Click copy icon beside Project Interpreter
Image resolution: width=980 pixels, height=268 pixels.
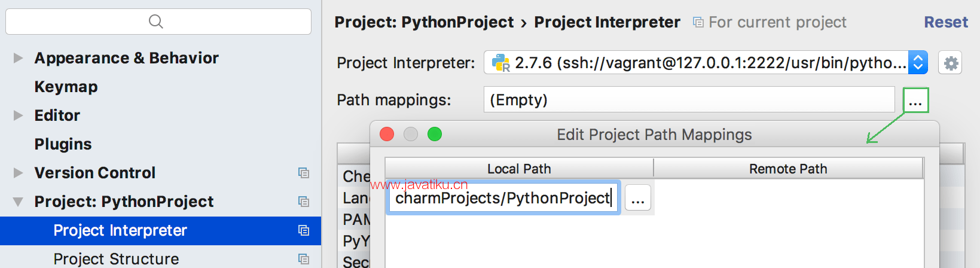coord(304,230)
